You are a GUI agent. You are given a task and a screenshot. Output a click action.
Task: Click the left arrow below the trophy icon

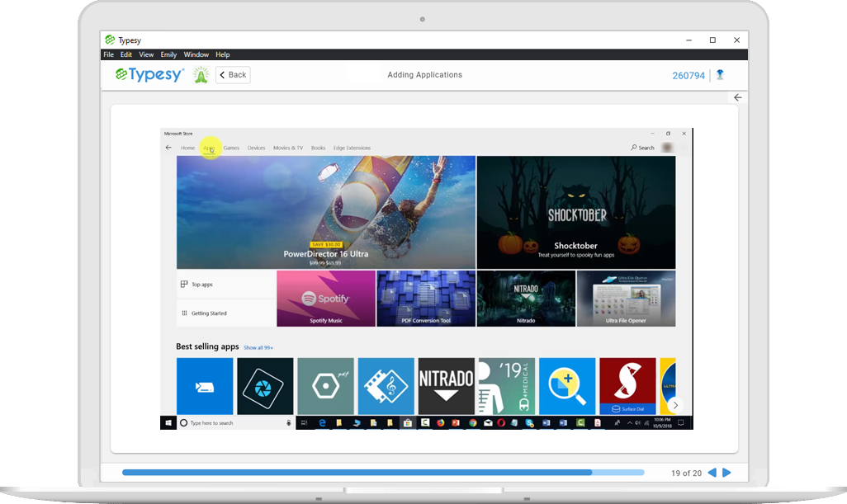click(737, 97)
